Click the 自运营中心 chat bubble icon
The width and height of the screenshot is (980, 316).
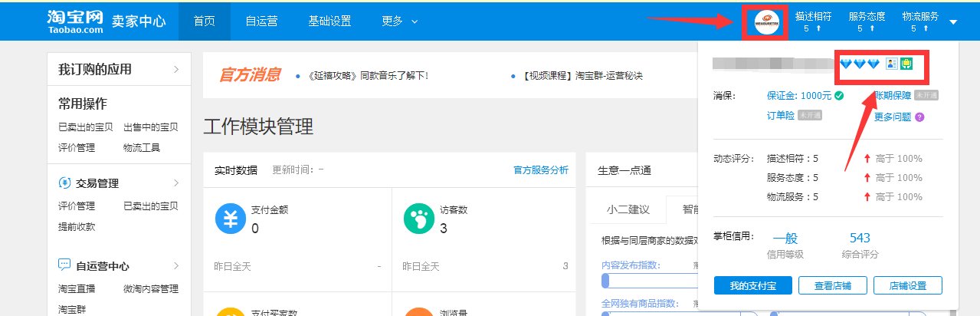(x=64, y=265)
